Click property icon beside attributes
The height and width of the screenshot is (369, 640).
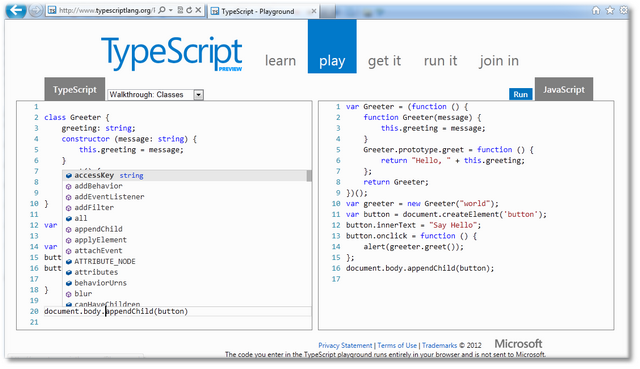point(69,273)
